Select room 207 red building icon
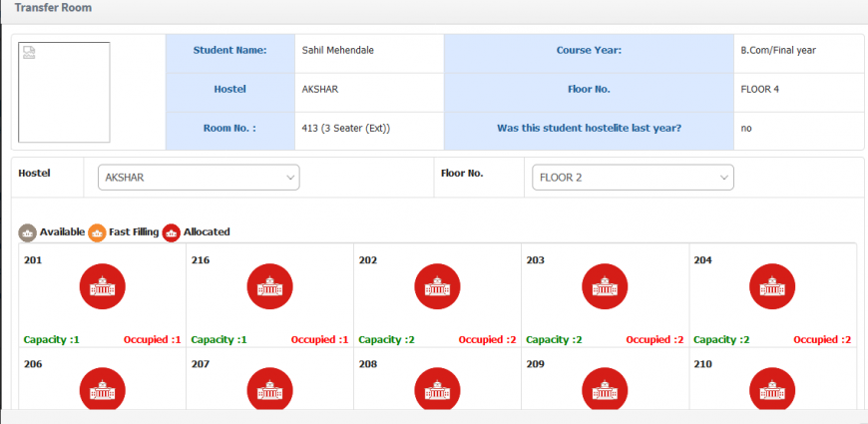Viewport: 868px width, 424px height. (x=269, y=388)
